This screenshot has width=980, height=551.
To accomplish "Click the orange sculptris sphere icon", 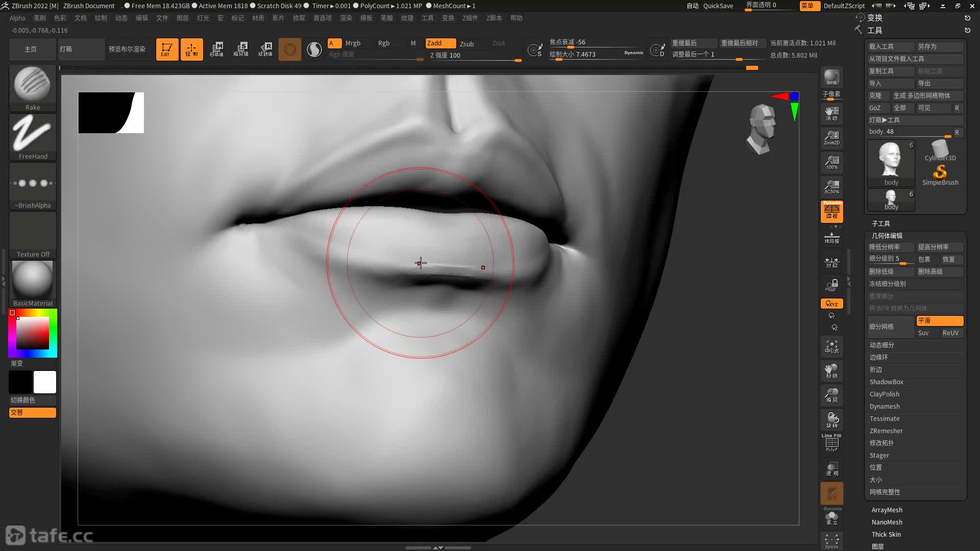I will pos(290,49).
